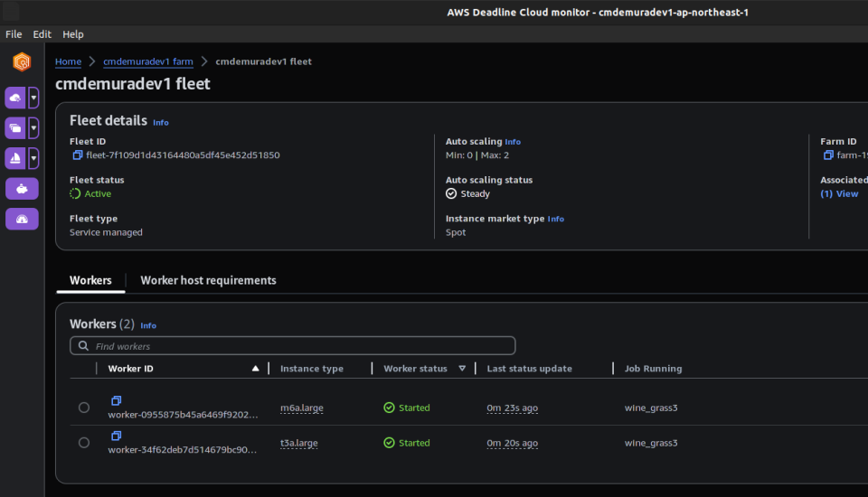Image resolution: width=868 pixels, height=497 pixels.
Task: Open the sailboat fleet sidebar button
Action: [x=15, y=158]
